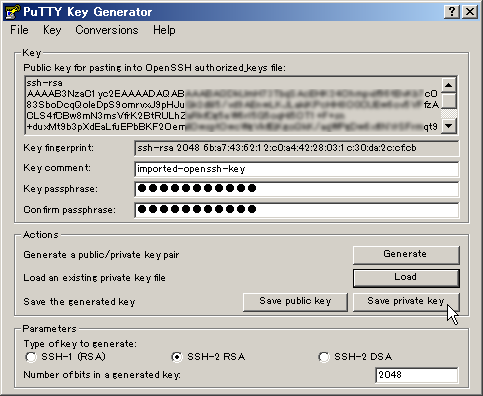
Task: Click the 'Type of key to generate:' label
Action: tap(80, 344)
